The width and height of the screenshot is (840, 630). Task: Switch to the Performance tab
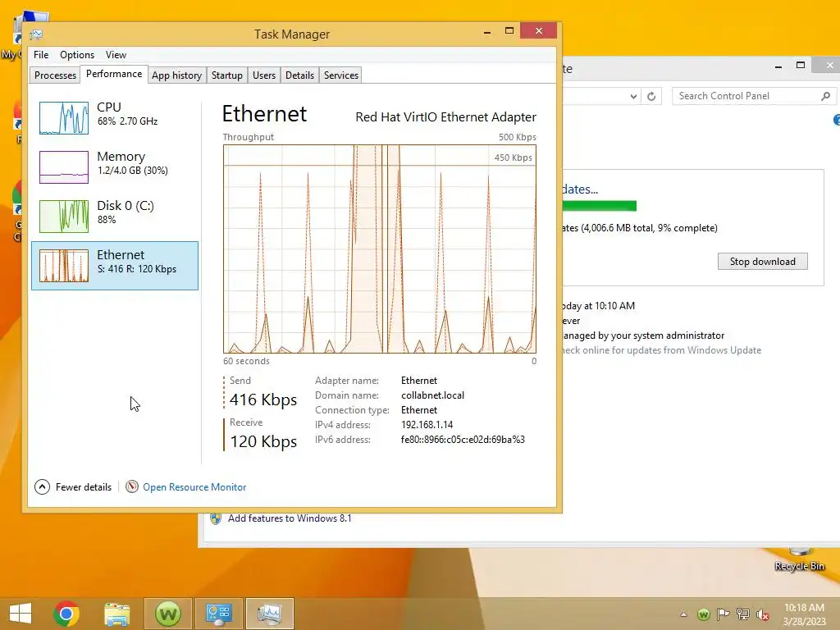coord(113,74)
